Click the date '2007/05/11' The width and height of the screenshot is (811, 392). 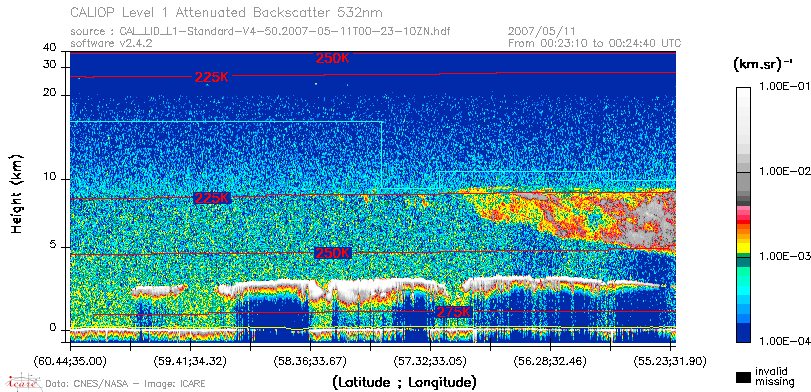(542, 32)
